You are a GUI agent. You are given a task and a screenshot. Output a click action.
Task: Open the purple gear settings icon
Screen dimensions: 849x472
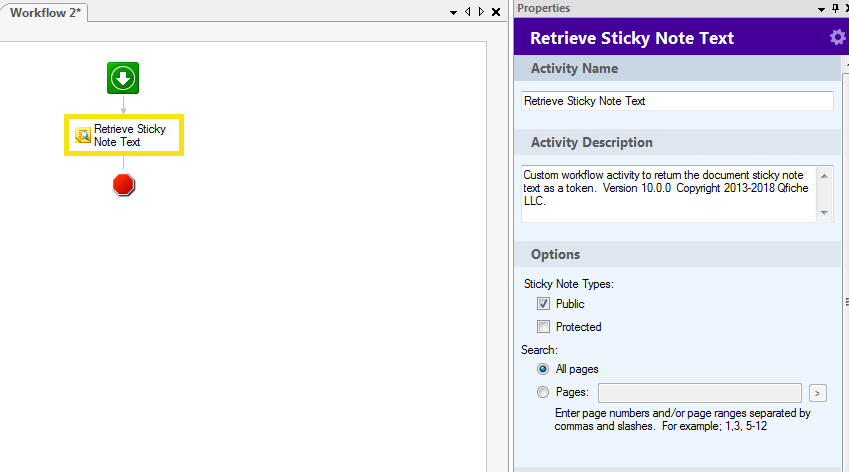[837, 37]
